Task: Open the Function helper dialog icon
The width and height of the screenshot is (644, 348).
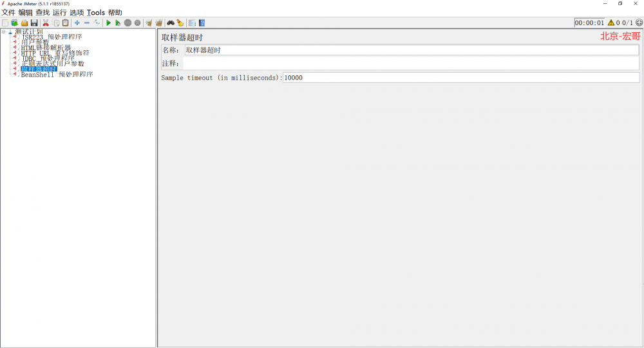Action: [192, 23]
